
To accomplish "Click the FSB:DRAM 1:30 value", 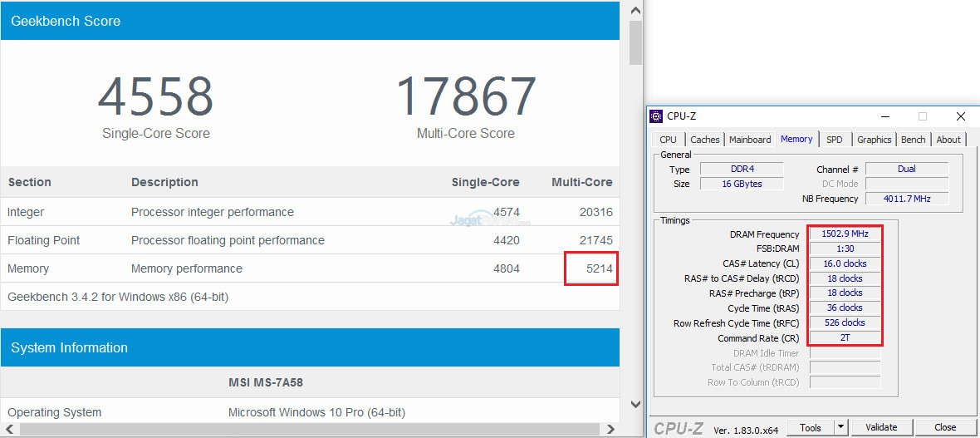I will coord(845,249).
